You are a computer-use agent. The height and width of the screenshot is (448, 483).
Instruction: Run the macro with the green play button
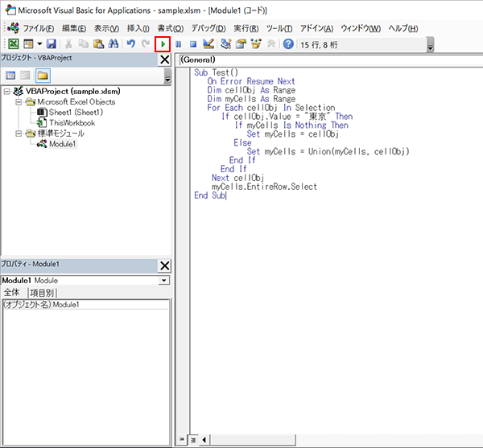tap(163, 44)
